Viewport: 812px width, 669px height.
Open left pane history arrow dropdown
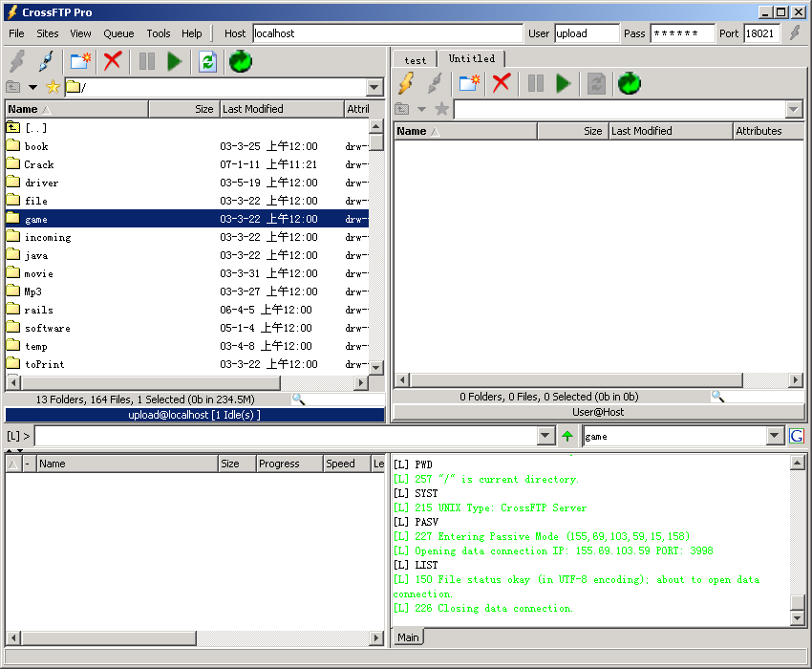pyautogui.click(x=33, y=87)
